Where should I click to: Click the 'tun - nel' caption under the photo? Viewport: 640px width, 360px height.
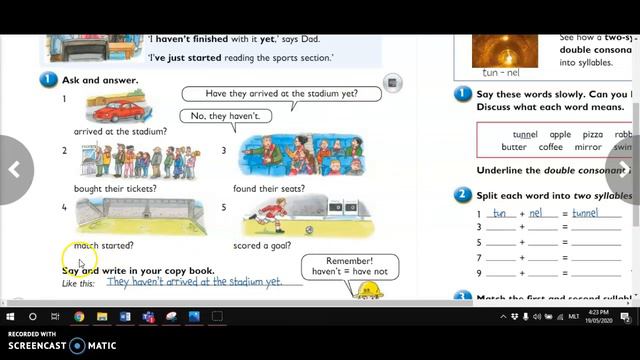click(501, 73)
